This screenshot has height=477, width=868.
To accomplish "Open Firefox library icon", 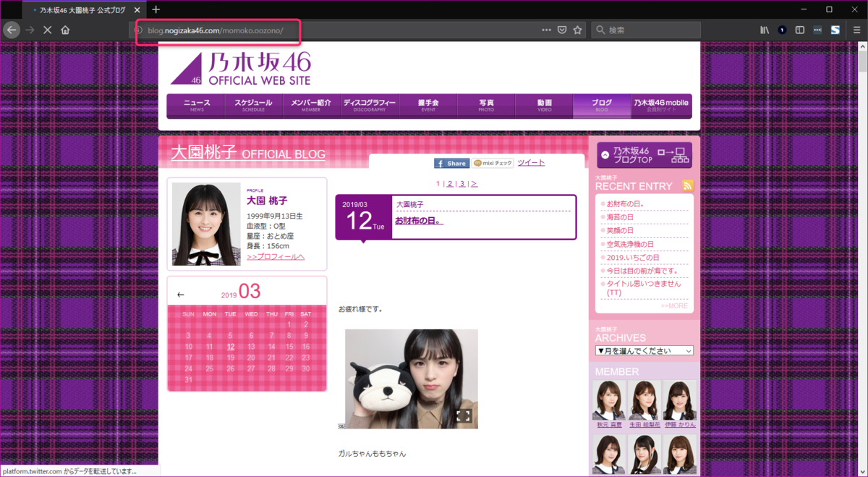I will click(x=765, y=30).
